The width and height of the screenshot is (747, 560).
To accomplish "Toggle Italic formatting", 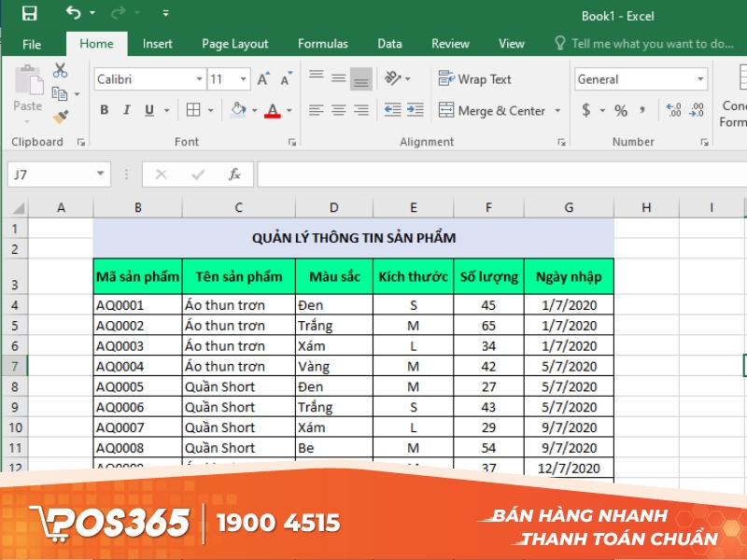I will pyautogui.click(x=127, y=110).
